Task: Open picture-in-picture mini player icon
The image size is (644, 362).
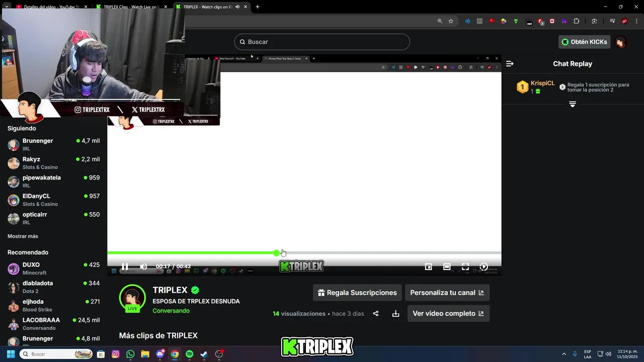Action: [429, 267]
